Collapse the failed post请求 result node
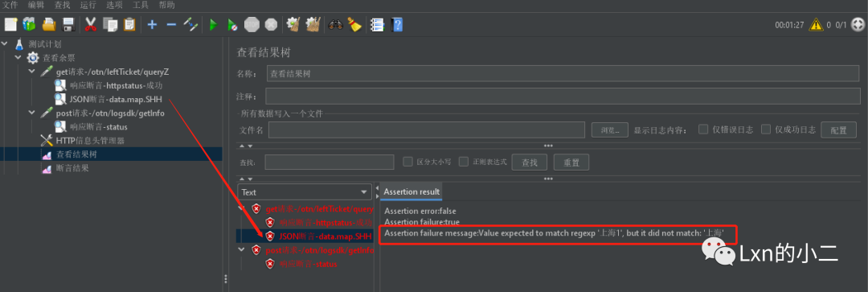 [242, 250]
